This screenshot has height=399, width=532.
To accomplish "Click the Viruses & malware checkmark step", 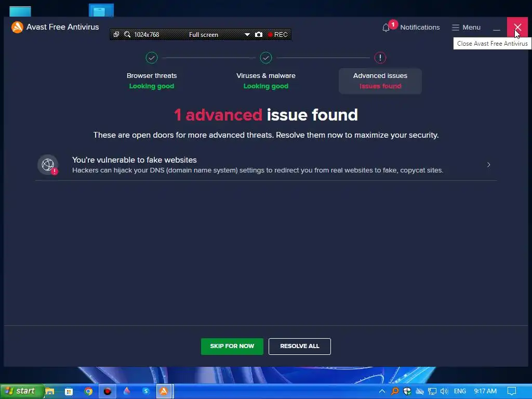I will click(266, 58).
